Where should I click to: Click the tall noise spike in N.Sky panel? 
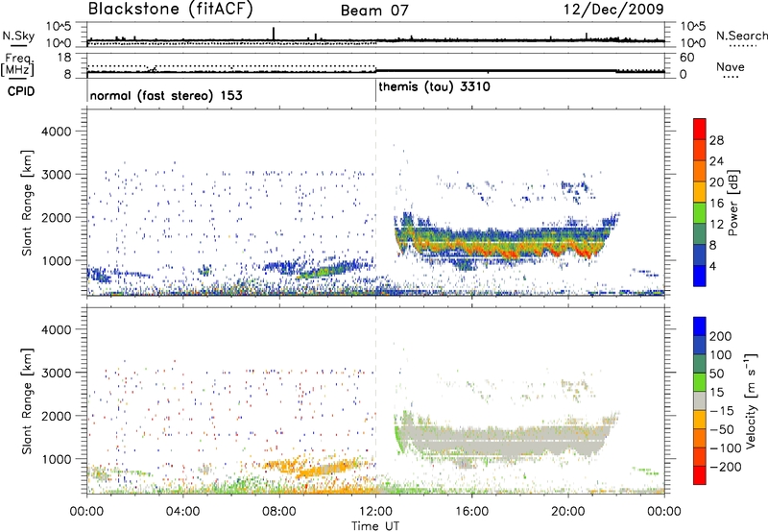(274, 34)
